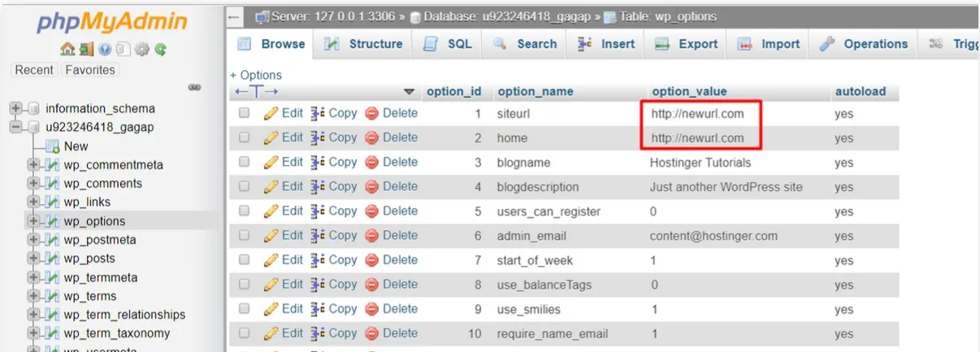The width and height of the screenshot is (980, 352).
Task: Delete the require_name_email row
Action: point(391,333)
